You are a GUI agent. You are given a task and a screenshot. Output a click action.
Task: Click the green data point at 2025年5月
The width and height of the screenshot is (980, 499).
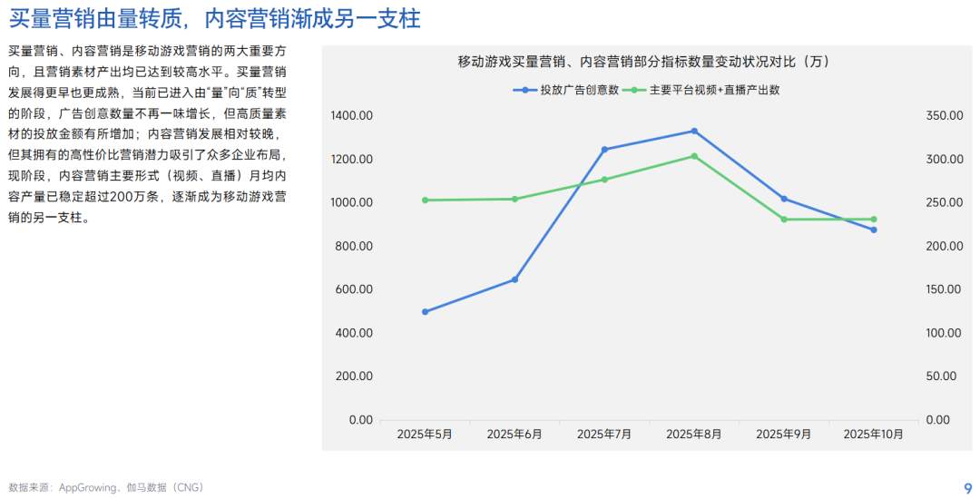425,200
